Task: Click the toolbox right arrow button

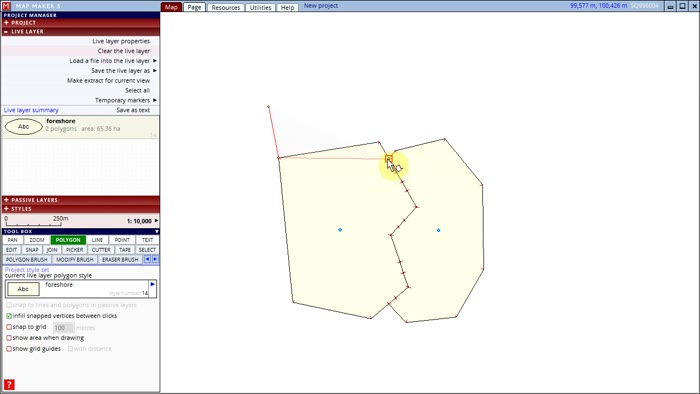Action: click(155, 259)
